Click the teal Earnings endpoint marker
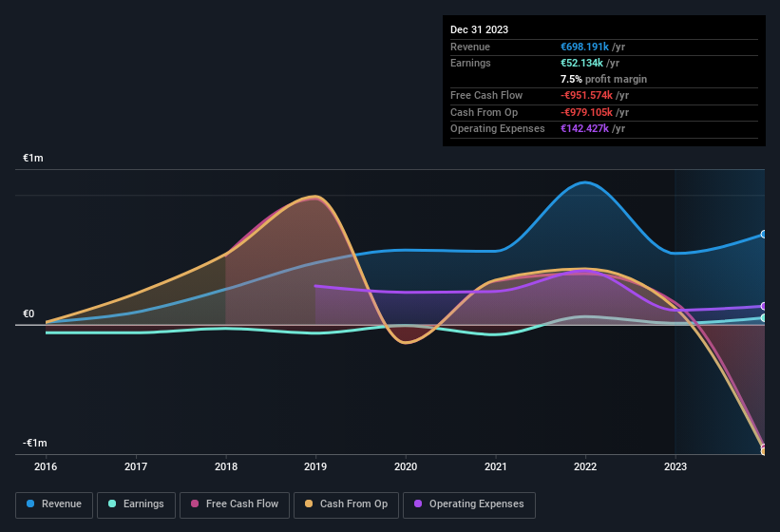Viewport: 780px width, 532px height. [764, 317]
